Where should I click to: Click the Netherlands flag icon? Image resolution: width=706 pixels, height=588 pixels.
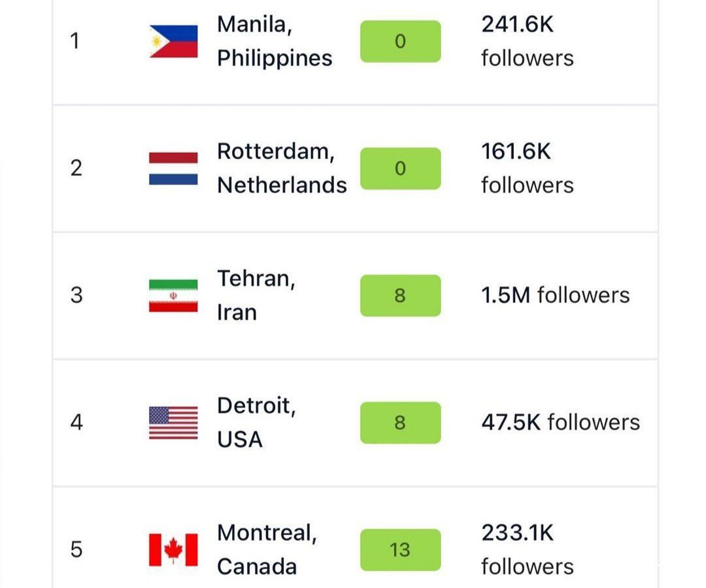pyautogui.click(x=173, y=169)
